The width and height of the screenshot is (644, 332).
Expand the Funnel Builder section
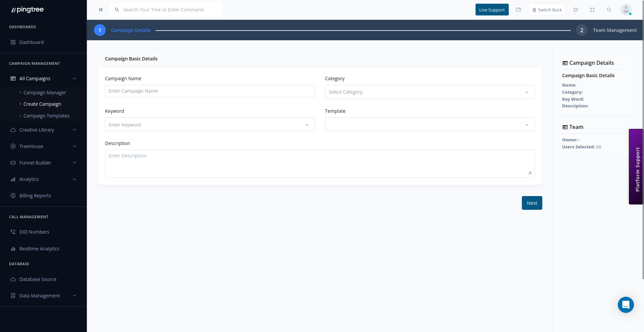click(43, 163)
